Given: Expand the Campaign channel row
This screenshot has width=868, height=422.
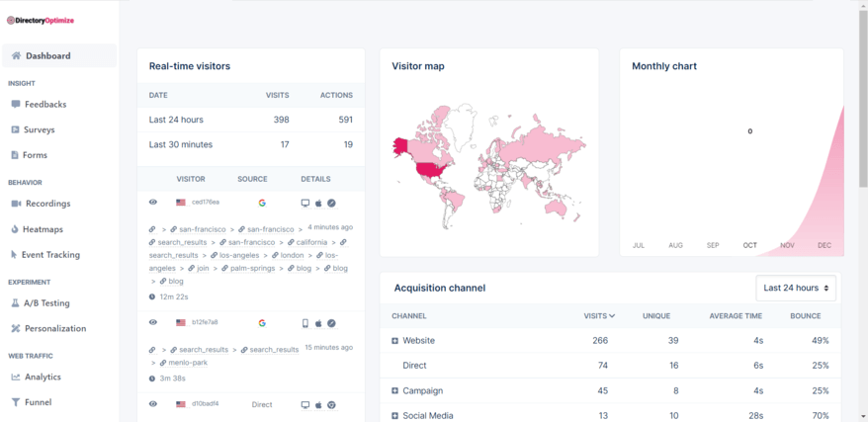Looking at the screenshot, I should click(x=395, y=390).
